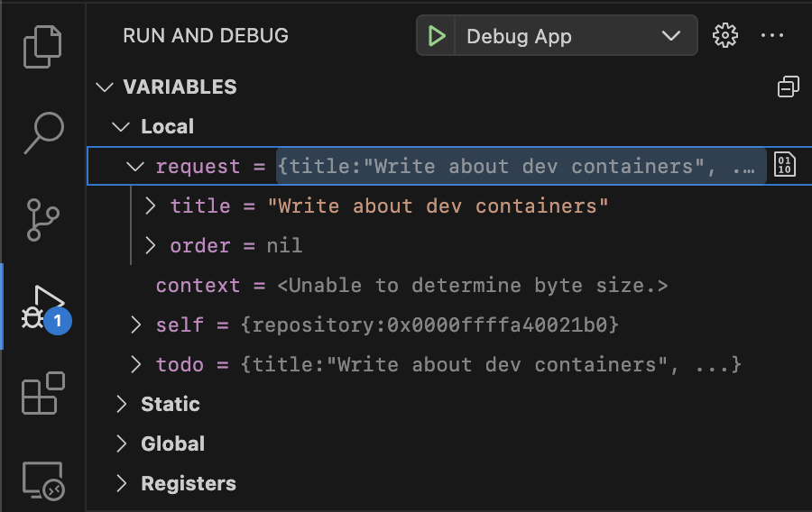
Task: Open the more actions ellipsis menu
Action: [772, 36]
